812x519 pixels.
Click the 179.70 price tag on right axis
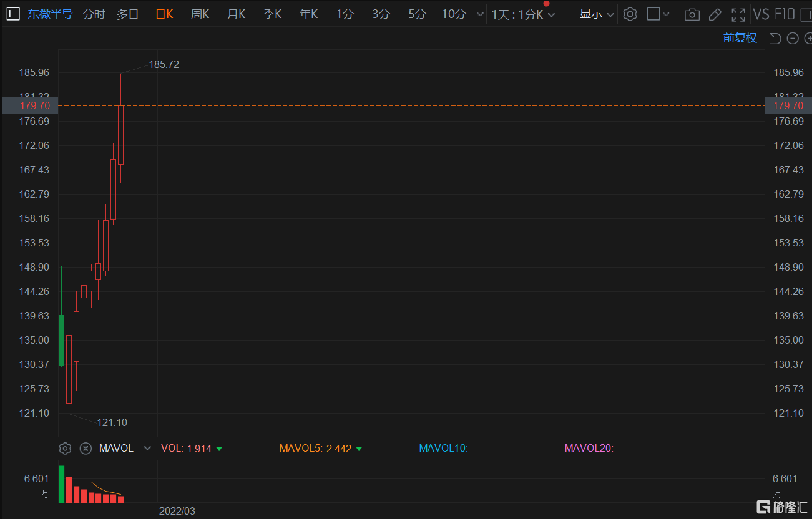click(x=788, y=105)
